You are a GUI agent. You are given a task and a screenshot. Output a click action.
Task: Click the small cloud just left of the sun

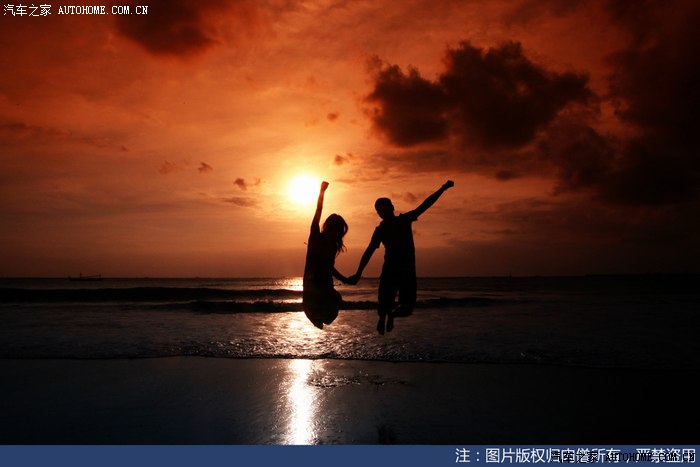click(243, 184)
